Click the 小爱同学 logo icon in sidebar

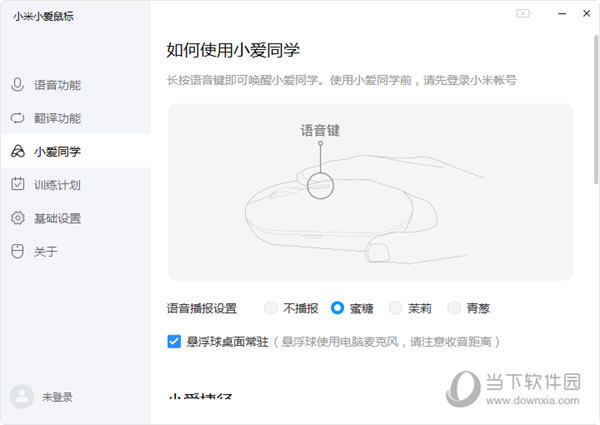(18, 151)
